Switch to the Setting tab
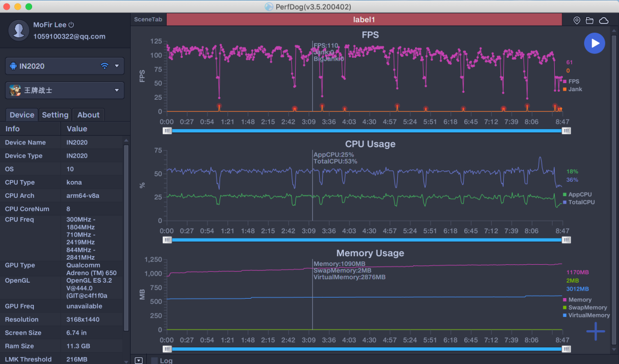Viewport: 619px width, 364px height. 55,115
